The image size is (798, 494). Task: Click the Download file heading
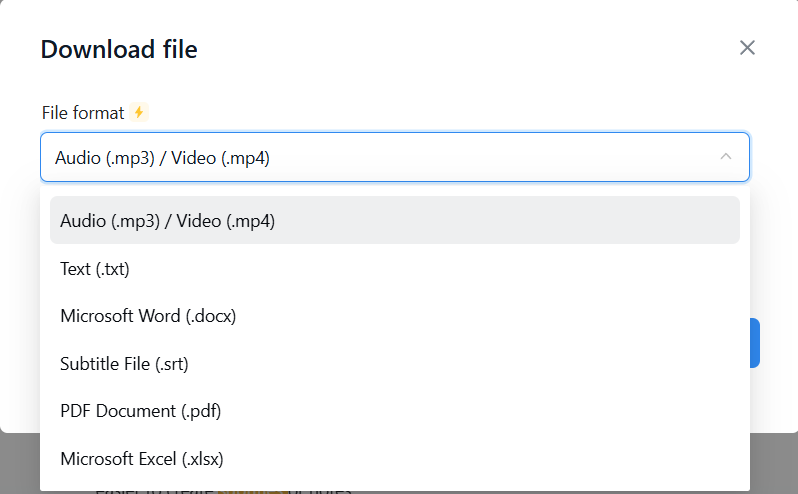coord(119,49)
